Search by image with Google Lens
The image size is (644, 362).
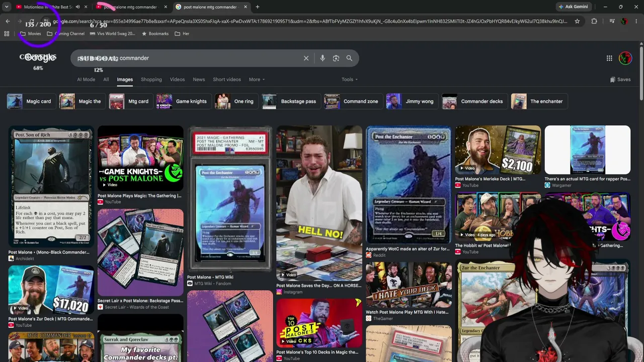pos(336,58)
